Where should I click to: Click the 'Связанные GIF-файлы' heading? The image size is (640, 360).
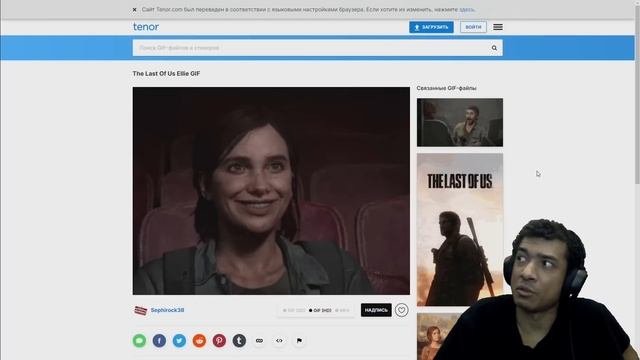(446, 88)
